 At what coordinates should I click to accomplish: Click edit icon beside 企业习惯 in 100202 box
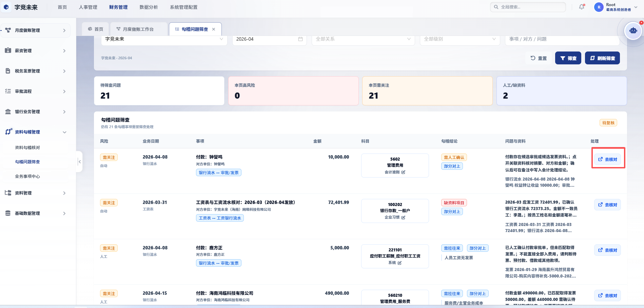403,218
